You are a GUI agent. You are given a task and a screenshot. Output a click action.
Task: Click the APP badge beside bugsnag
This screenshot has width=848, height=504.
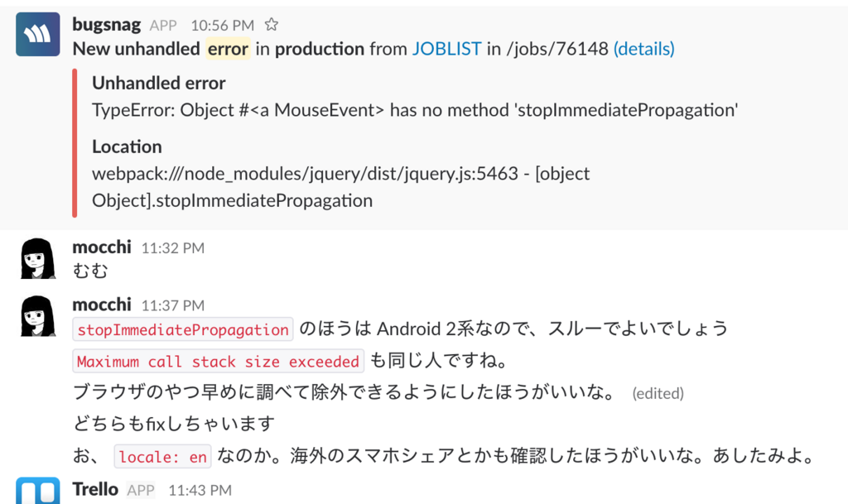click(x=163, y=26)
